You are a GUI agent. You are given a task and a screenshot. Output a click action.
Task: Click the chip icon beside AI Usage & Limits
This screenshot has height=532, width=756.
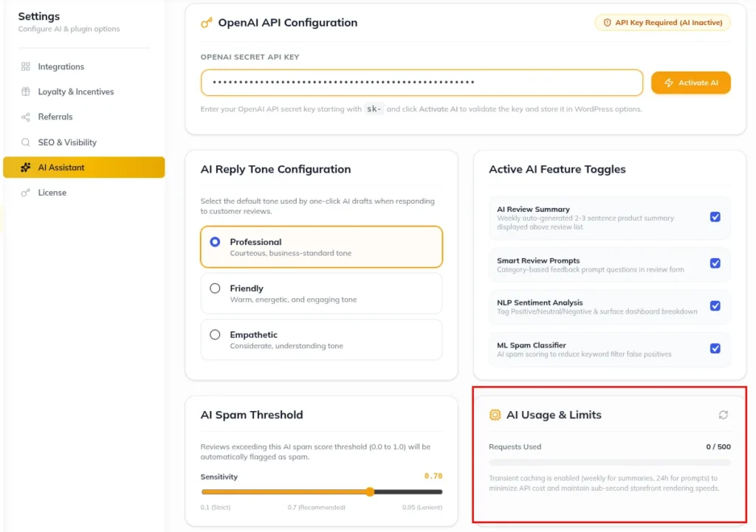coord(495,415)
